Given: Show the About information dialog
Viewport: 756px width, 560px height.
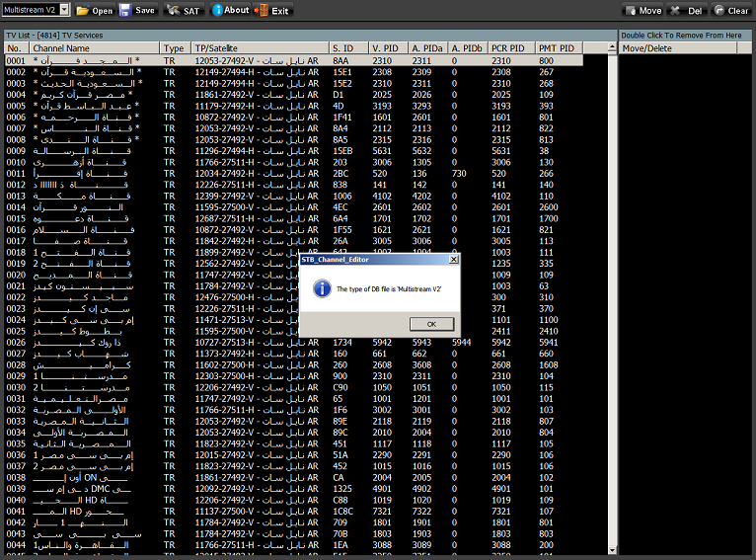Looking at the screenshot, I should point(231,10).
